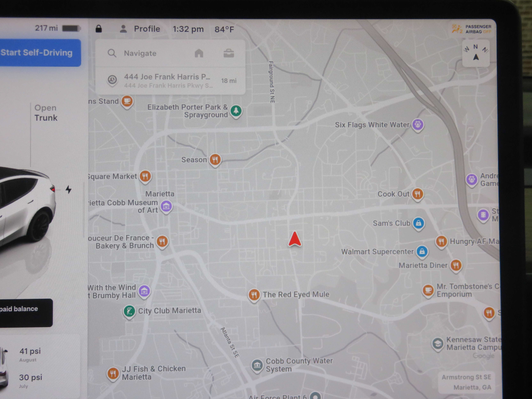Tap the Atlanta St SE street label
The height and width of the screenshot is (399, 532).
[x=230, y=342]
